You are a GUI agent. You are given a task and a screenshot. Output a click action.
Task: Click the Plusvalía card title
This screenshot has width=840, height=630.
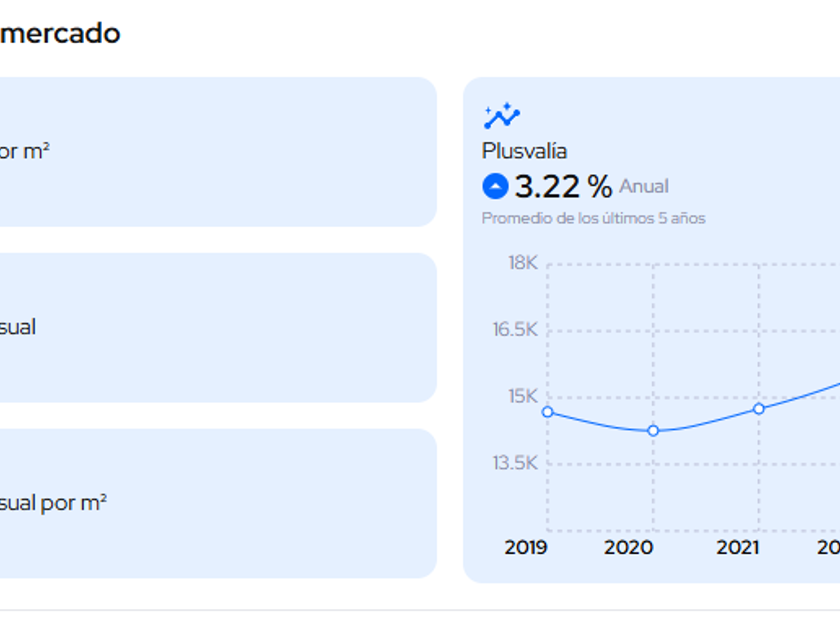pos(524,151)
